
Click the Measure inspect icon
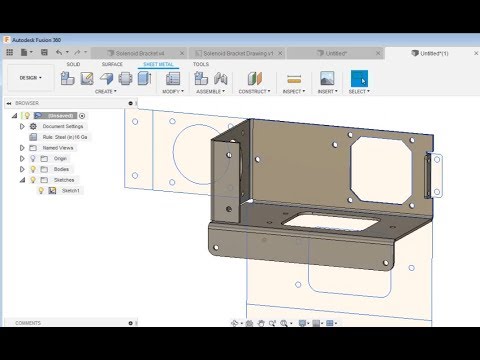coord(294,79)
